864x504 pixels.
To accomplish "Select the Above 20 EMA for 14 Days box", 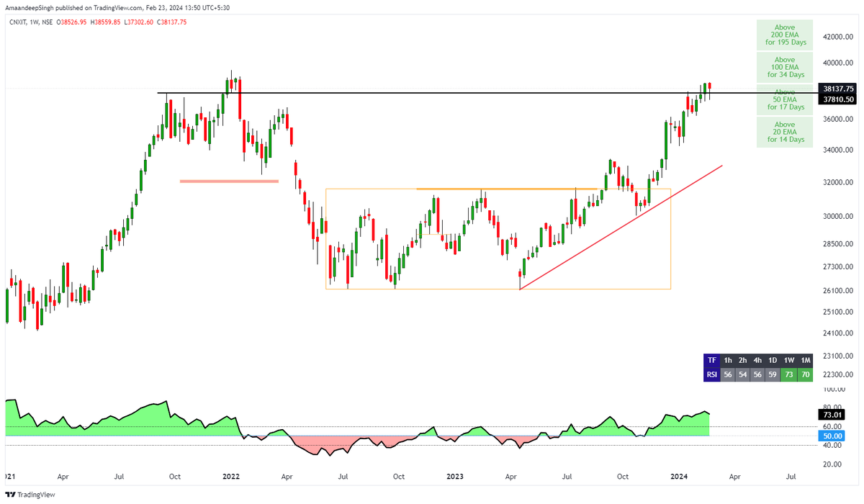I will click(785, 132).
